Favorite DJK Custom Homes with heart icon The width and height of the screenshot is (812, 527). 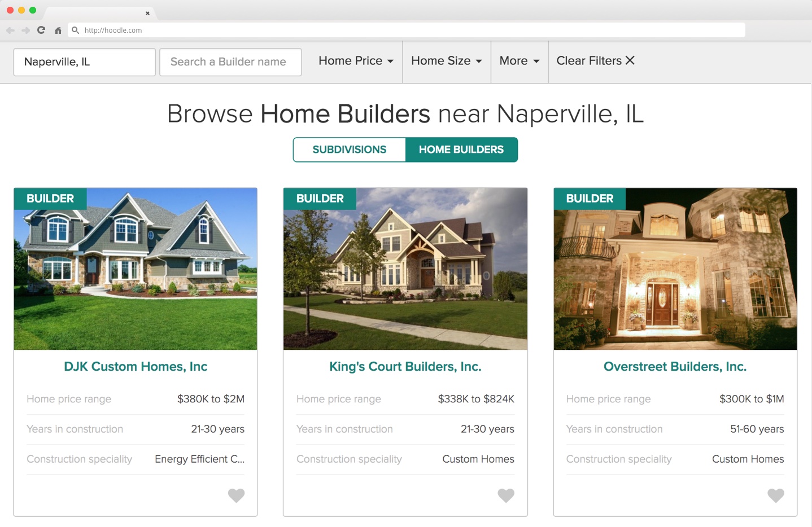coord(236,495)
